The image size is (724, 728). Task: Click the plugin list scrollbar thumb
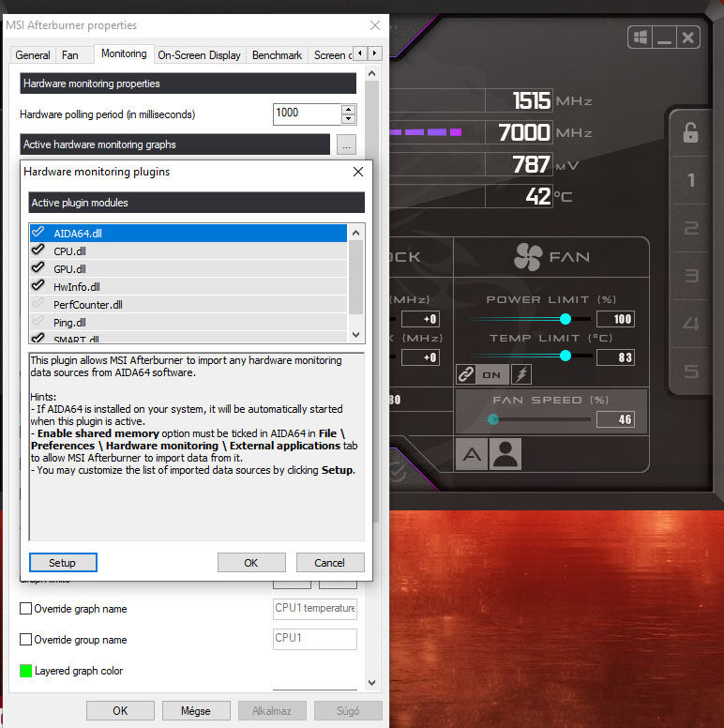point(356,277)
